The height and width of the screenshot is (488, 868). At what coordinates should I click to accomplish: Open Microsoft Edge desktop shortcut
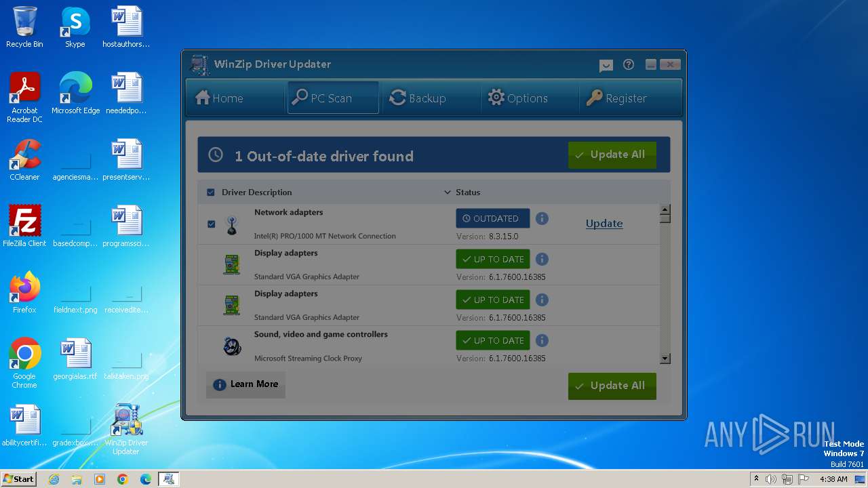point(75,94)
